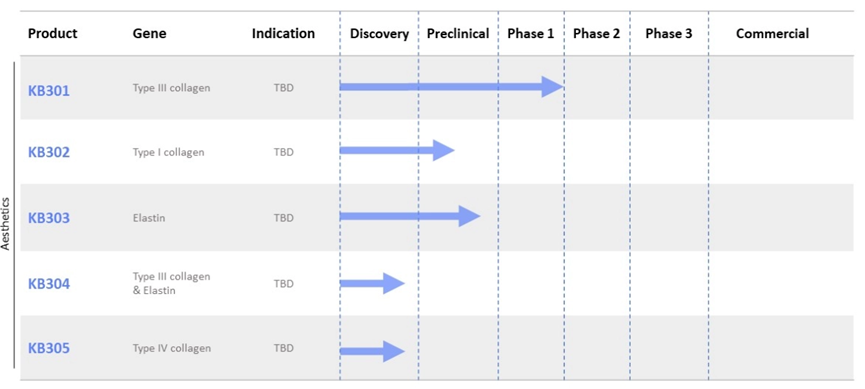The width and height of the screenshot is (865, 389).
Task: Select the Preclinical column header
Action: tap(458, 34)
